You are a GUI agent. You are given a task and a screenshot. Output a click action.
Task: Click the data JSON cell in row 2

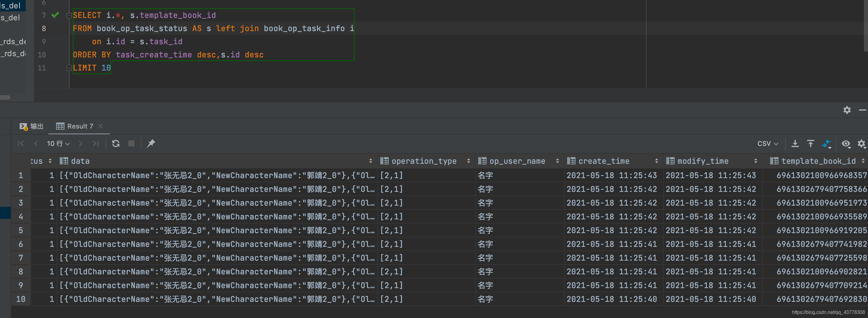pyautogui.click(x=217, y=189)
